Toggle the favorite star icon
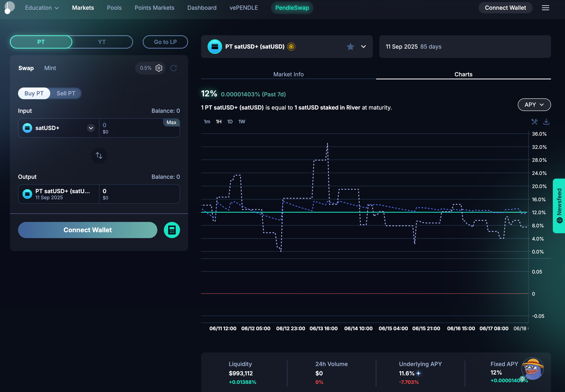 [x=350, y=47]
